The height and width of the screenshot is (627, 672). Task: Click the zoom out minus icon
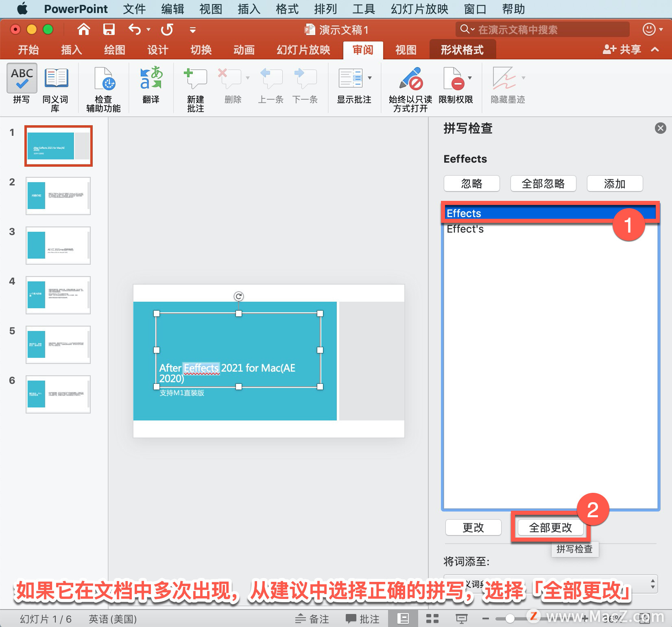pos(485,618)
